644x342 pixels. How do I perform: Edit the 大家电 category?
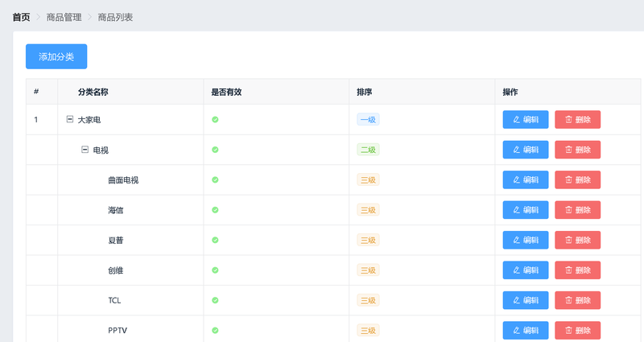[x=526, y=119]
